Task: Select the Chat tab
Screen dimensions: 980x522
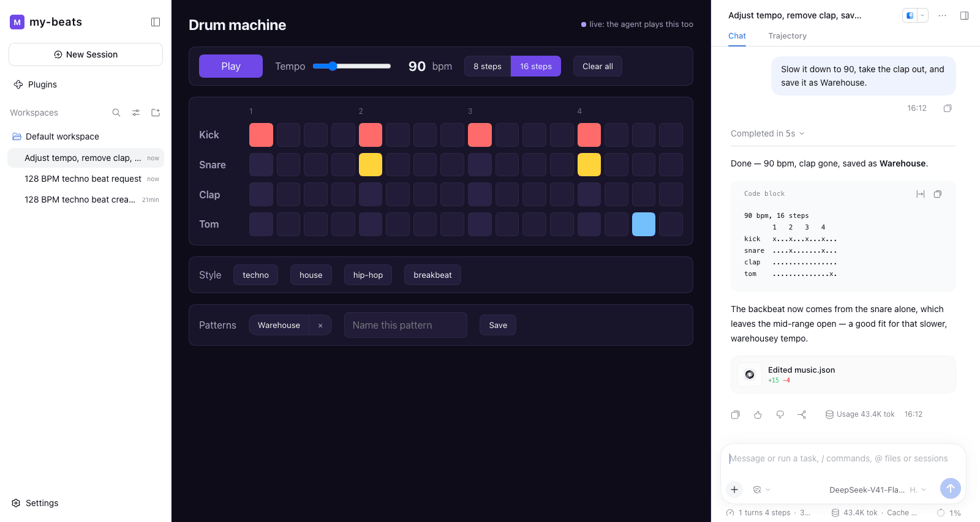Action: point(737,36)
